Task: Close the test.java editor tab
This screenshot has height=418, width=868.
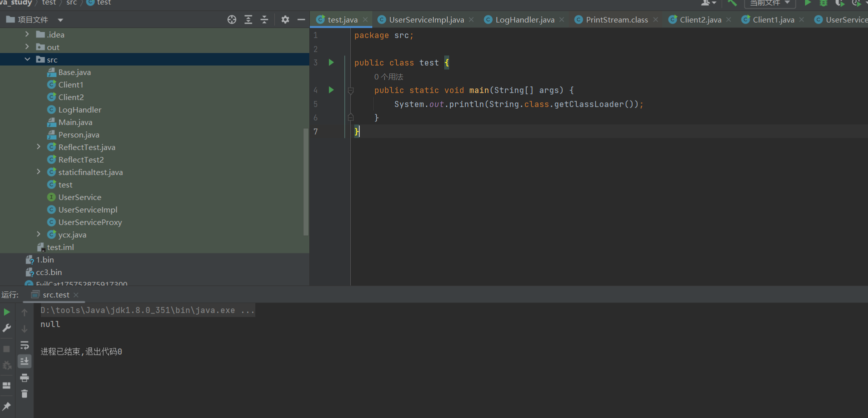Action: [x=365, y=19]
